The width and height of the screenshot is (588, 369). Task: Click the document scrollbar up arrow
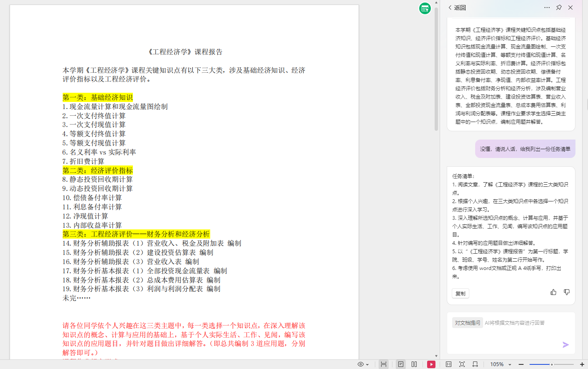click(x=436, y=3)
